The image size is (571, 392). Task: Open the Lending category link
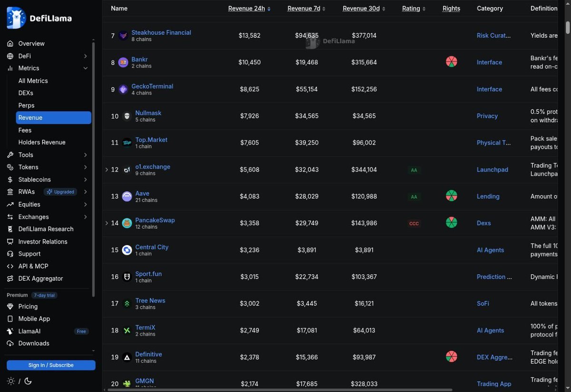488,196
